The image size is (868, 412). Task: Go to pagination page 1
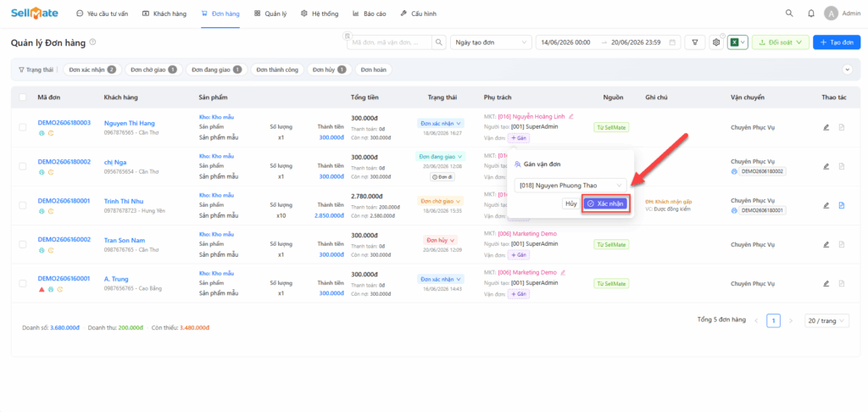click(773, 320)
